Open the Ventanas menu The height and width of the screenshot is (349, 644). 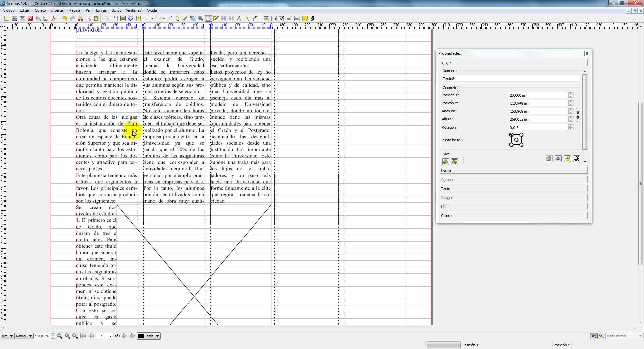point(133,10)
